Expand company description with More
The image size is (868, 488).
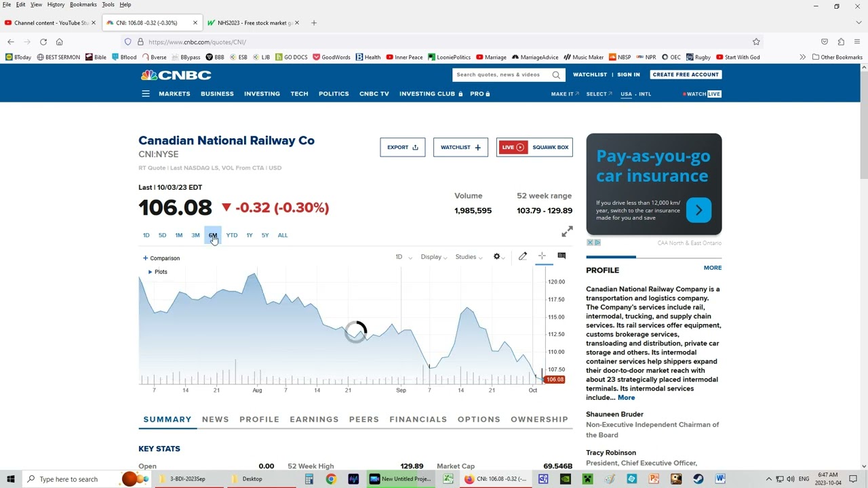626,398
